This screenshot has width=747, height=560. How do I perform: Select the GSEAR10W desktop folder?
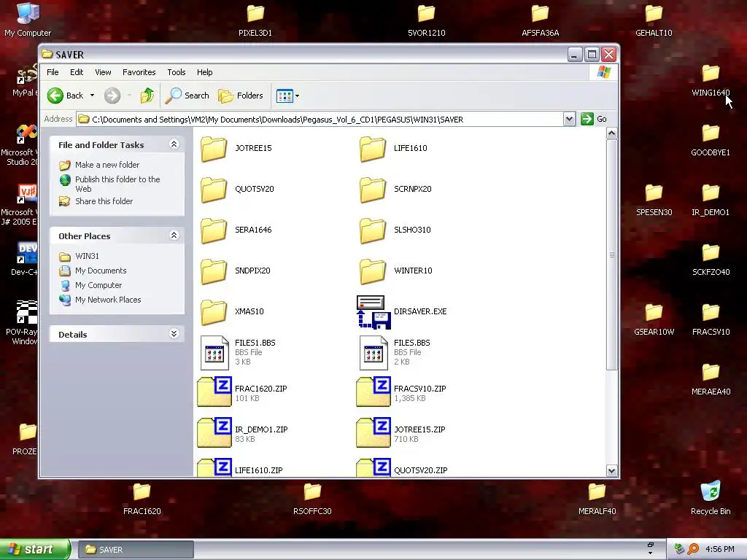pos(654,319)
